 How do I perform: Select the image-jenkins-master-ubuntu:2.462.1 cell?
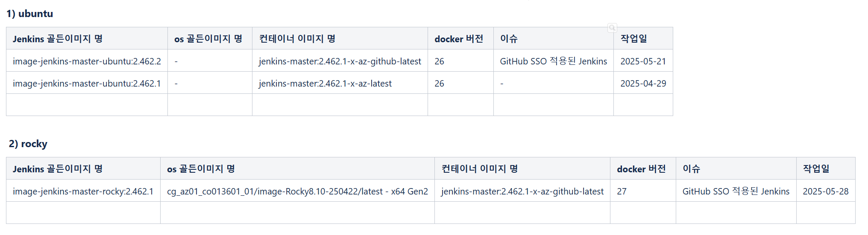coord(87,83)
